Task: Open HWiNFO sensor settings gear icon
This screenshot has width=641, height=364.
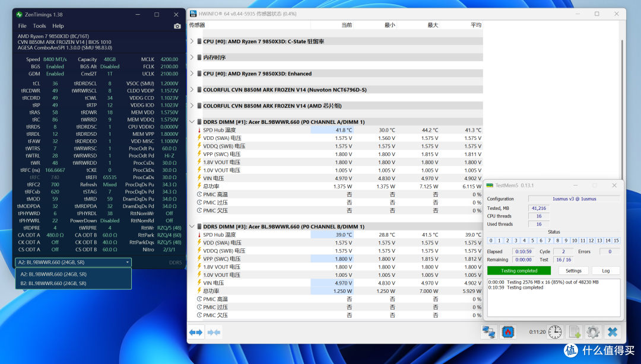Action: tap(593, 332)
